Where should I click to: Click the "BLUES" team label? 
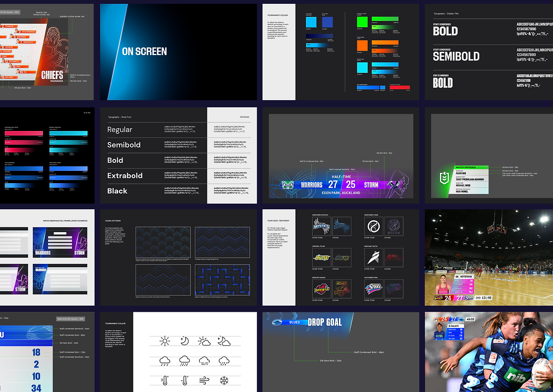294,322
